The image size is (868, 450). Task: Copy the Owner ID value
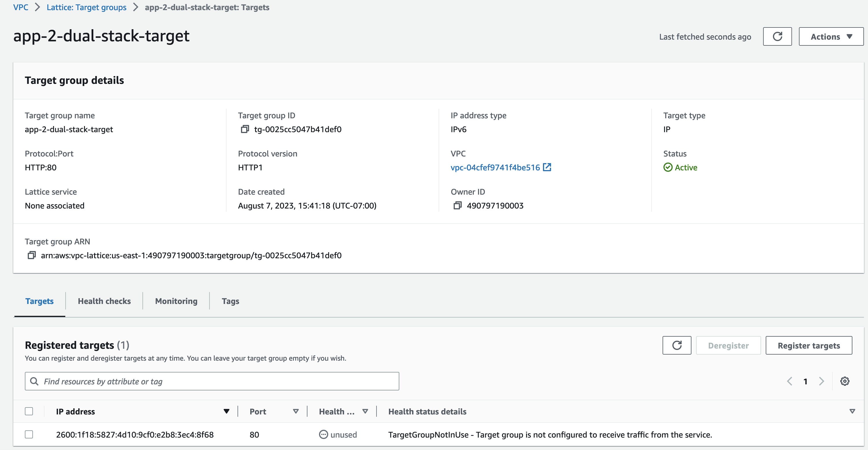(457, 205)
